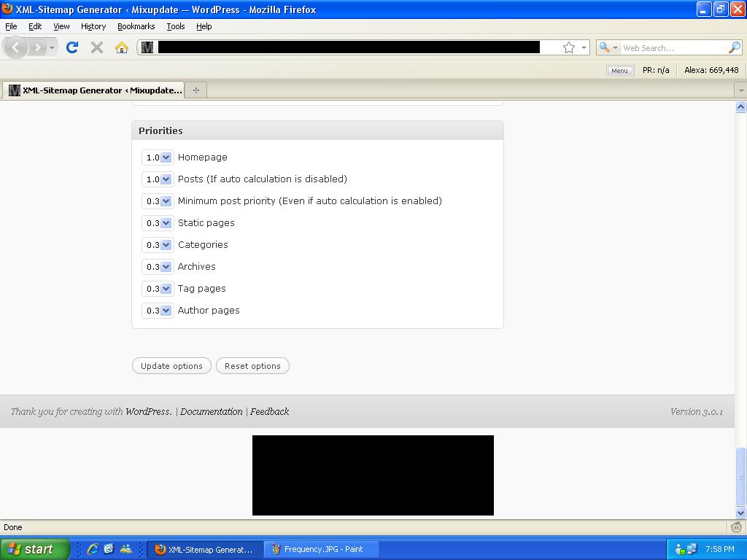747x560 pixels.
Task: Click the search magnifier go icon
Action: [x=734, y=47]
